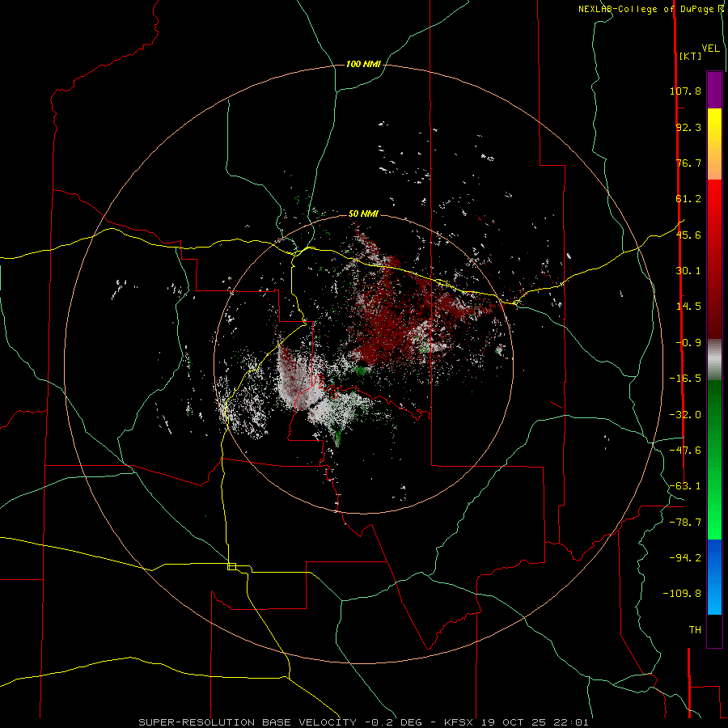Click the 45.6 velocity scale value
728x728 pixels.
688,235
